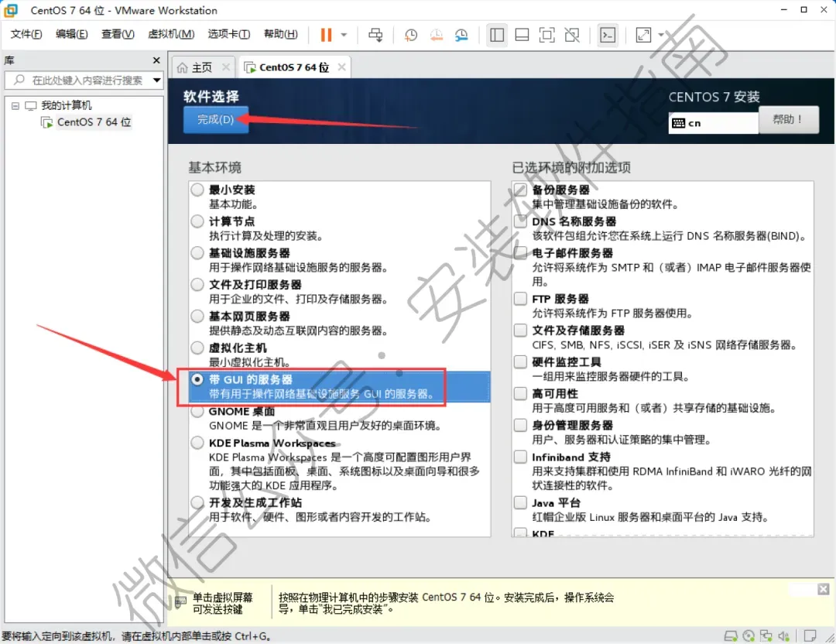Select the 基础设施服务器 radio button
836x644 pixels.
click(x=197, y=252)
